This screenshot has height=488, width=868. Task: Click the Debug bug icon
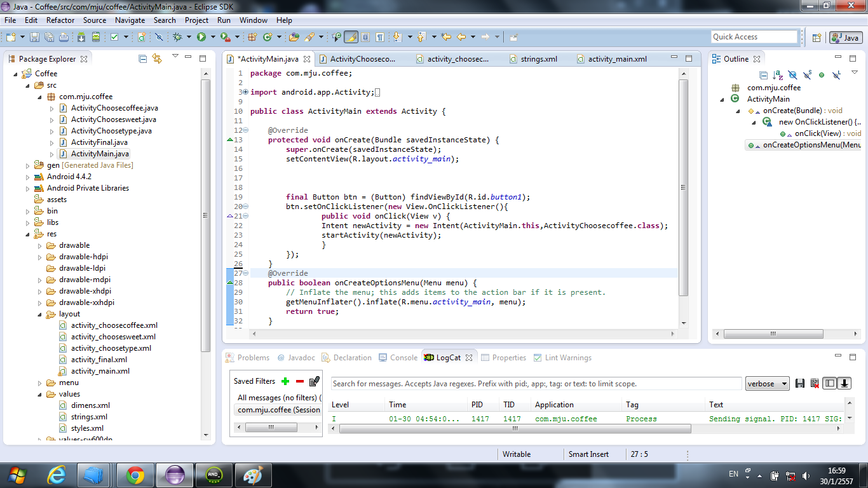pyautogui.click(x=177, y=37)
